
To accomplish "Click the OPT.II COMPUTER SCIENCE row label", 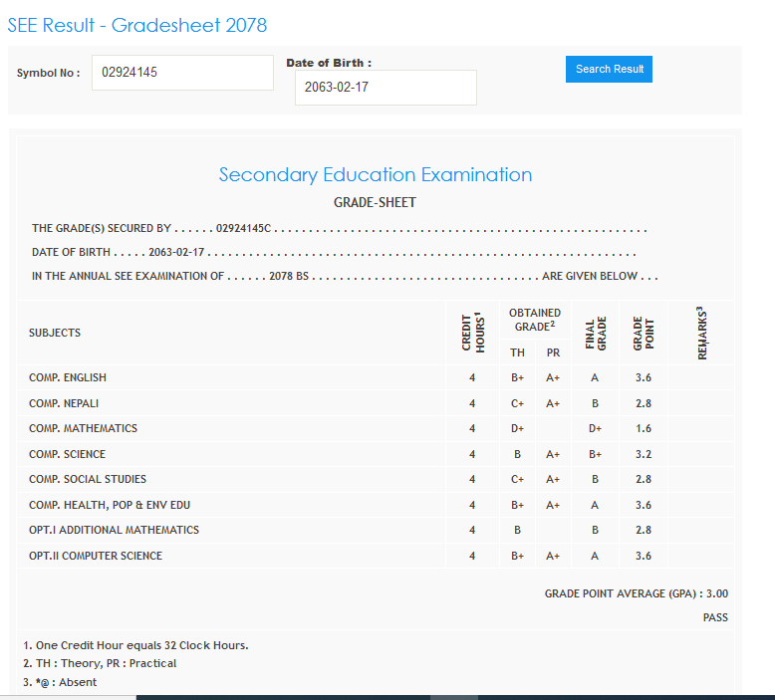I will (96, 556).
